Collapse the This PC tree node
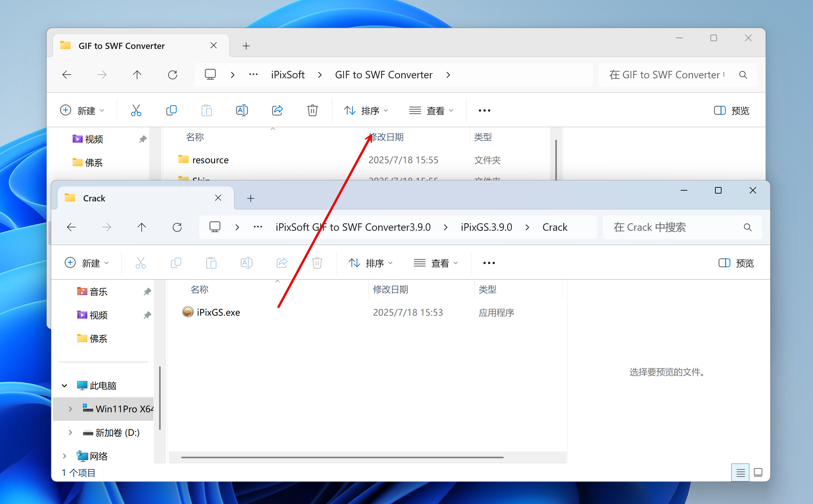Image resolution: width=813 pixels, height=504 pixels. (x=64, y=386)
